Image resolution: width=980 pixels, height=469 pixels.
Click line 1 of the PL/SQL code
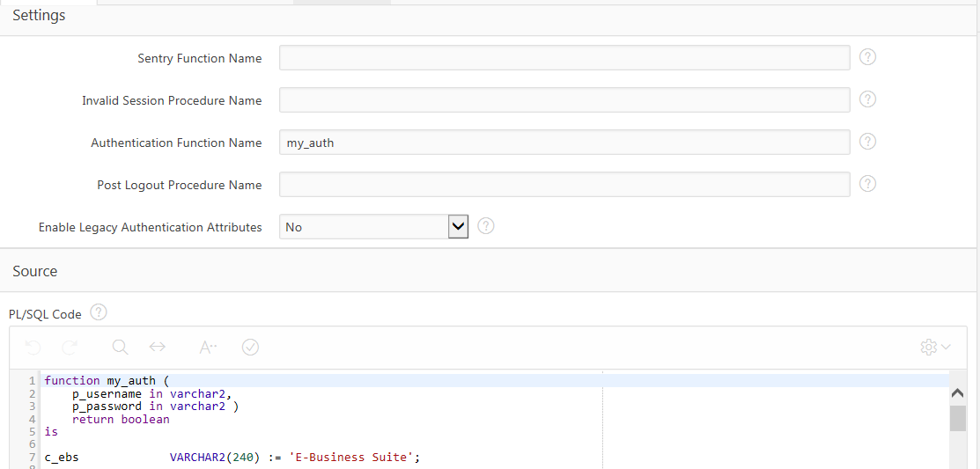coord(264,381)
